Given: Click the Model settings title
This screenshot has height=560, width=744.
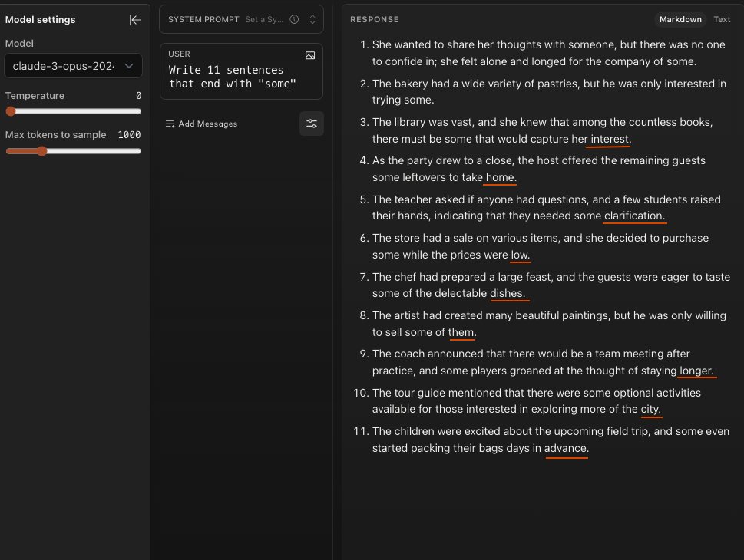Looking at the screenshot, I should pyautogui.click(x=41, y=20).
